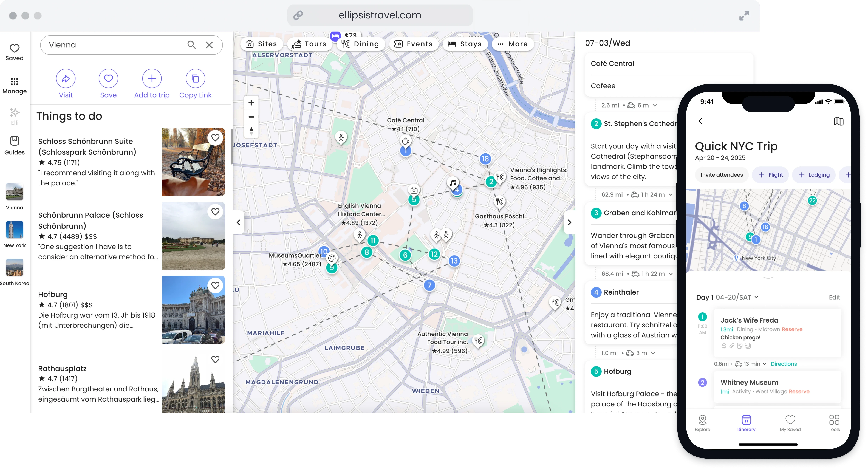Viewport: 868px width, 469px height.
Task: Open Manage from the sidebar
Action: [x=15, y=86]
